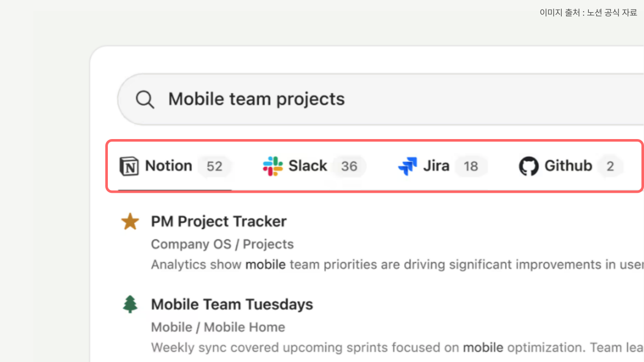This screenshot has width=644, height=362.
Task: Switch to the Github results tab
Action: click(571, 166)
